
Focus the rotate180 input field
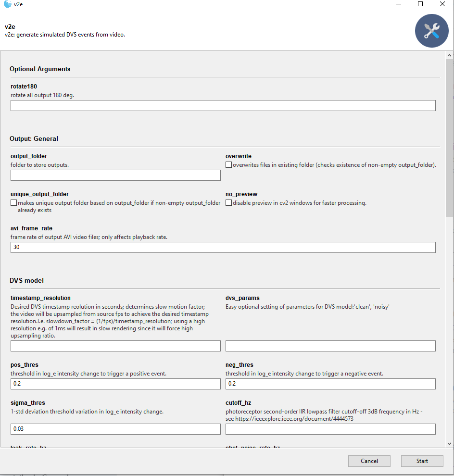click(x=223, y=106)
